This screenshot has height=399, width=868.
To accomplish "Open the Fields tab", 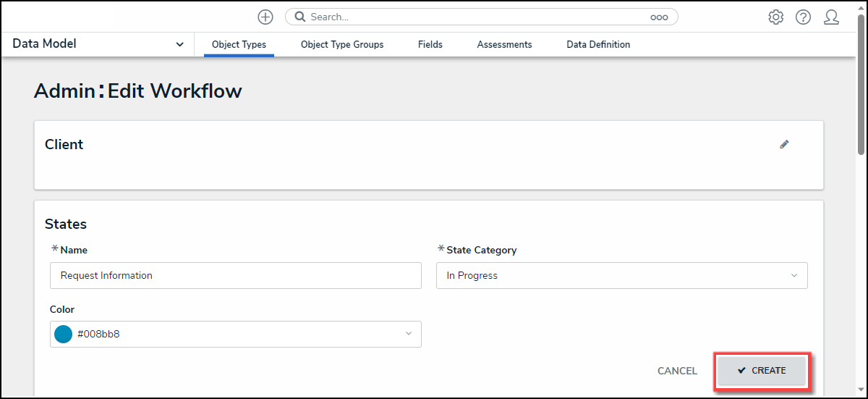I will 430,45.
